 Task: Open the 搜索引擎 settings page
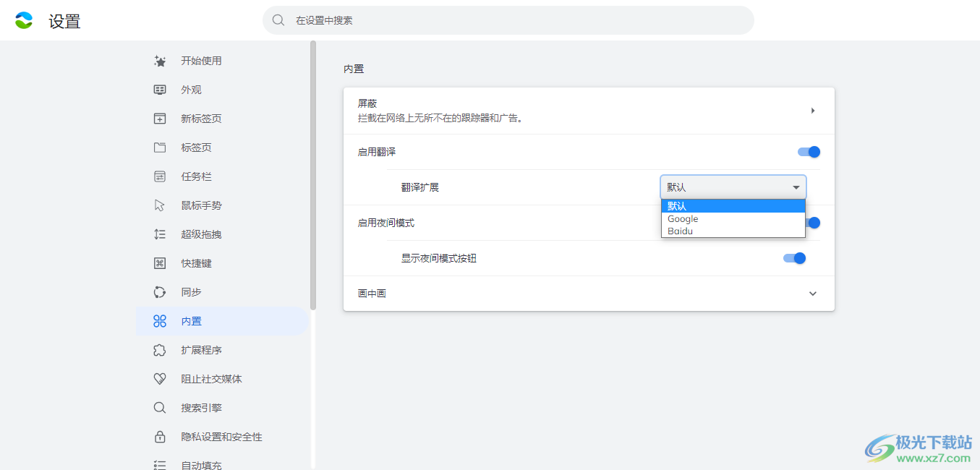pos(201,408)
